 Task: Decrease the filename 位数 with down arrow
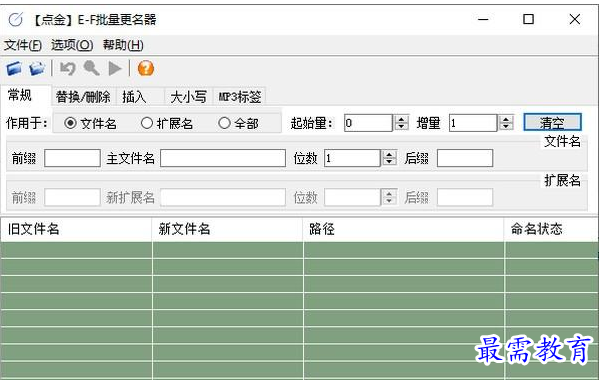(389, 162)
